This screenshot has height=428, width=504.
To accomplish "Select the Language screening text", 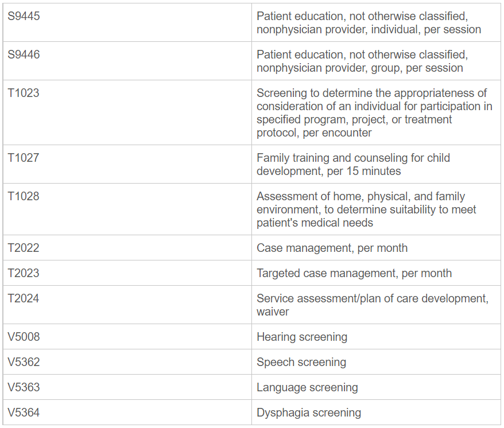I will (x=307, y=388).
